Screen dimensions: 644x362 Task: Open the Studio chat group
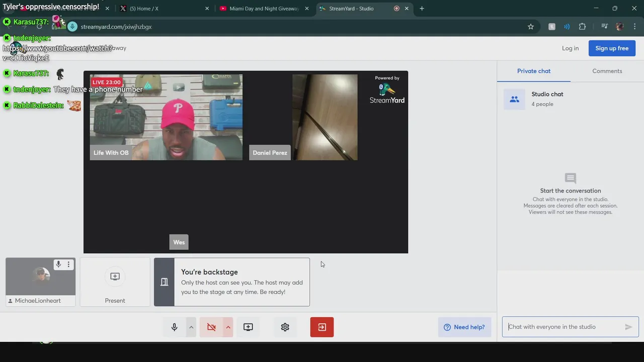click(571, 99)
